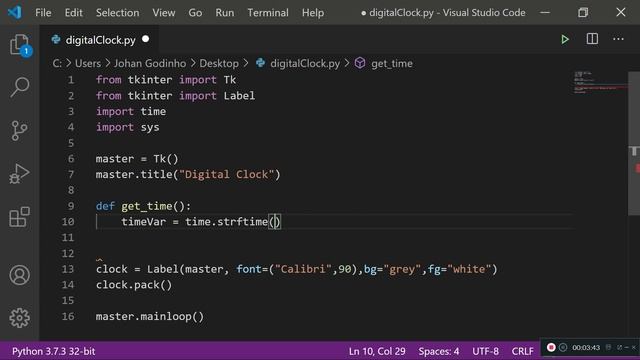Open the editor More Actions ellipsis
The height and width of the screenshot is (360, 640).
tap(618, 39)
